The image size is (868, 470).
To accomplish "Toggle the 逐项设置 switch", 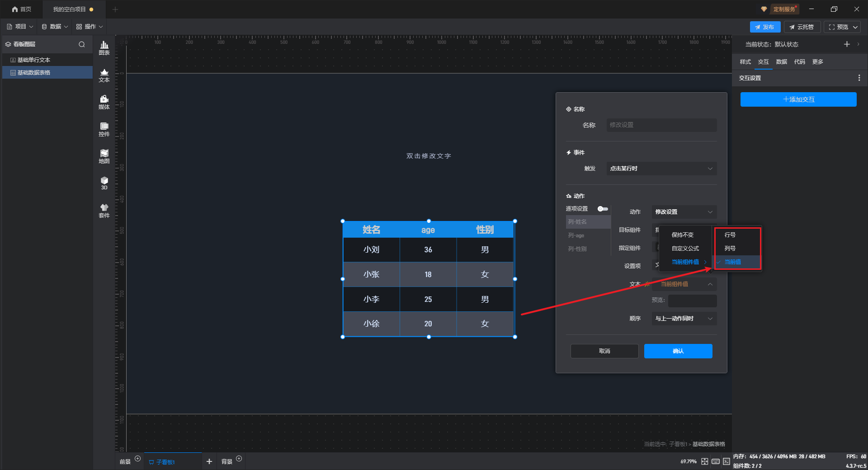I will point(603,209).
